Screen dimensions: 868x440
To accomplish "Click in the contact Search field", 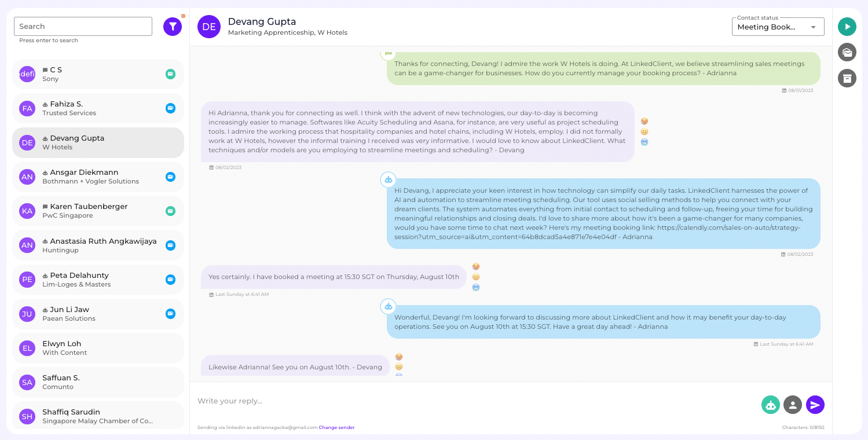I will coord(83,27).
